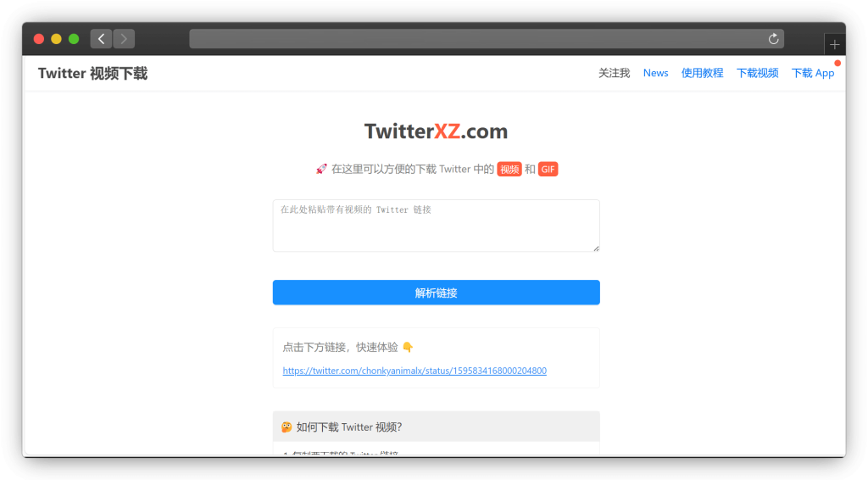This screenshot has height=480, width=868.
Task: Open the 使用教程 navigation link
Action: point(702,73)
